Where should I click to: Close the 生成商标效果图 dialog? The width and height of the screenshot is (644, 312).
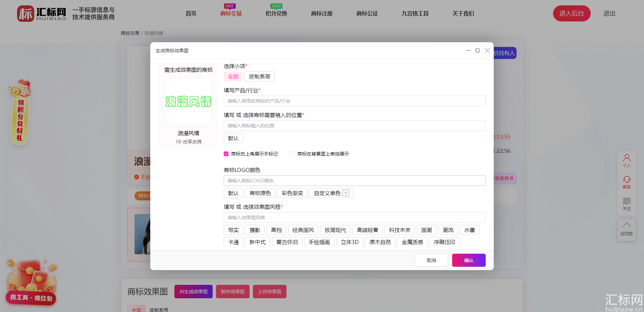[x=487, y=51]
